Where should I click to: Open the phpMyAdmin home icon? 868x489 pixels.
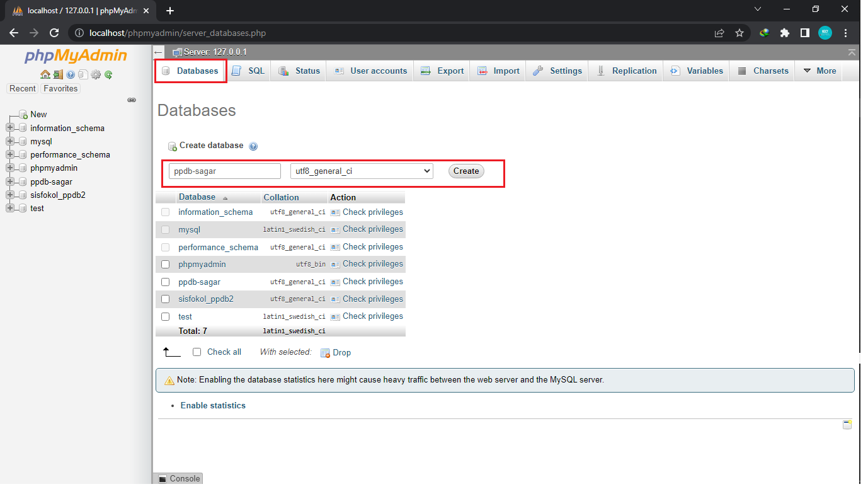[x=45, y=74]
